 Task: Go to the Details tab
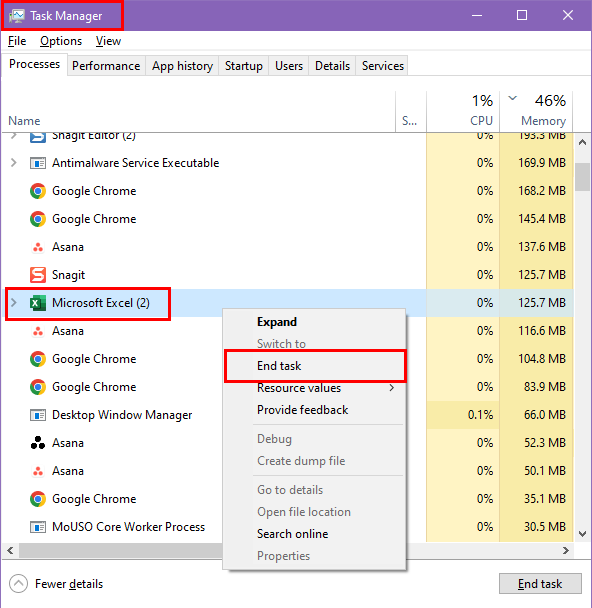332,66
